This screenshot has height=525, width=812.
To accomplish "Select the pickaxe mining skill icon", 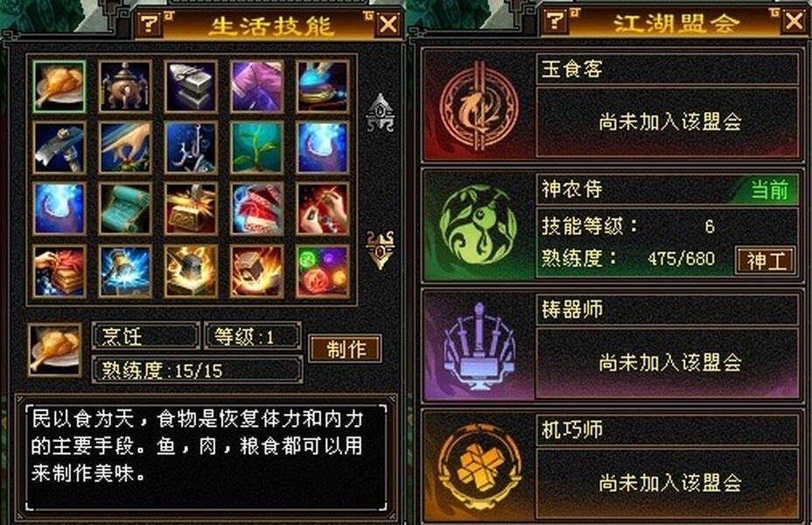I will click(59, 148).
